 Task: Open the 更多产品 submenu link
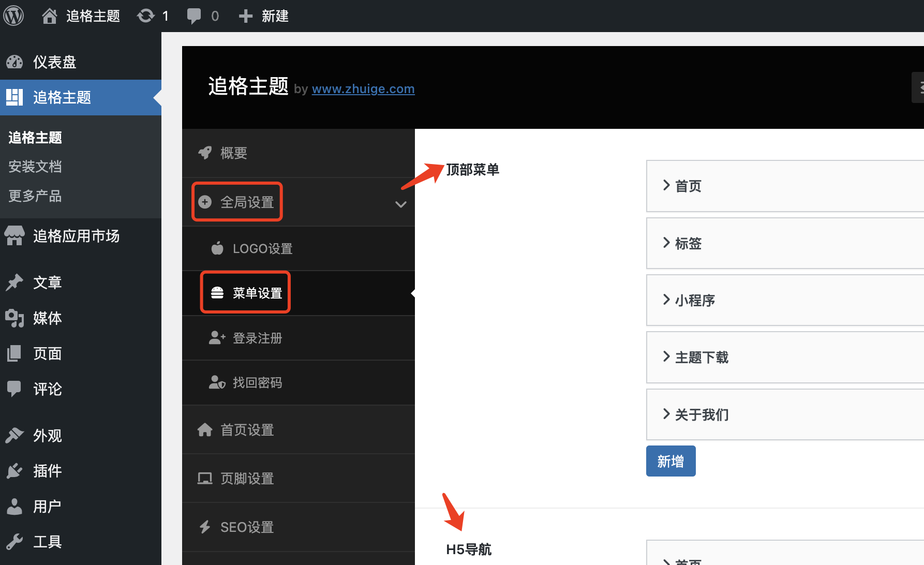pyautogui.click(x=35, y=196)
